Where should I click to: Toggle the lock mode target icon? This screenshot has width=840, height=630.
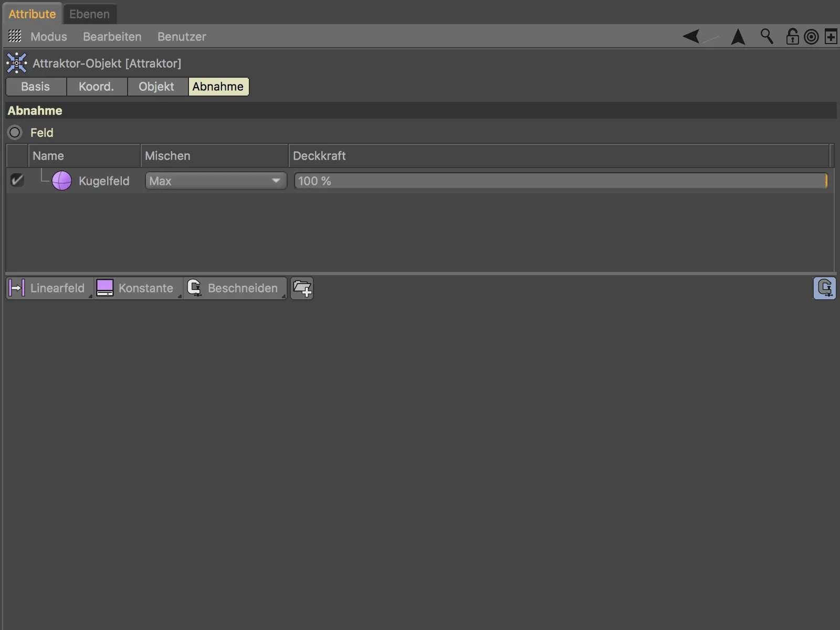(x=811, y=37)
